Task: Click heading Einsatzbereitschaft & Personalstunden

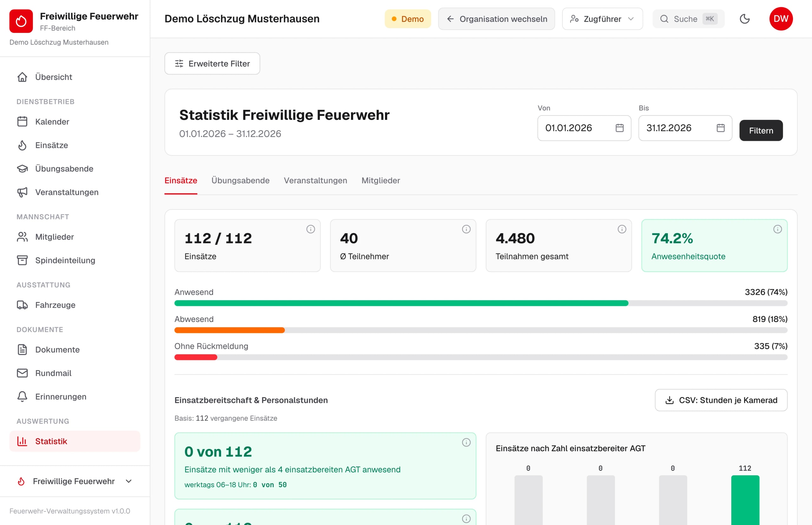Action: coord(251,400)
